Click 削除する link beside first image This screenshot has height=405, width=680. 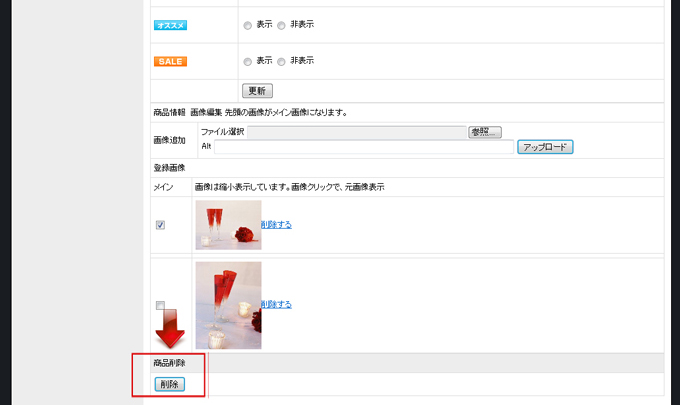click(277, 225)
